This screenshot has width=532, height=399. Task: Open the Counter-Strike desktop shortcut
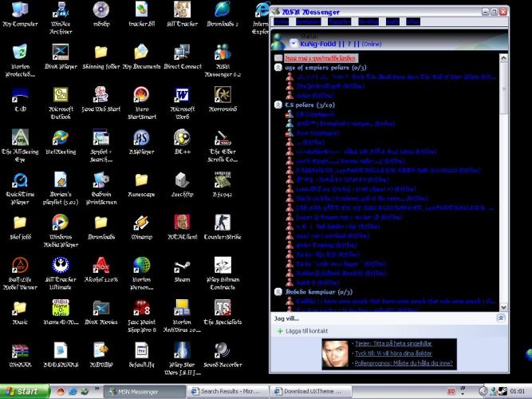pyautogui.click(x=222, y=225)
